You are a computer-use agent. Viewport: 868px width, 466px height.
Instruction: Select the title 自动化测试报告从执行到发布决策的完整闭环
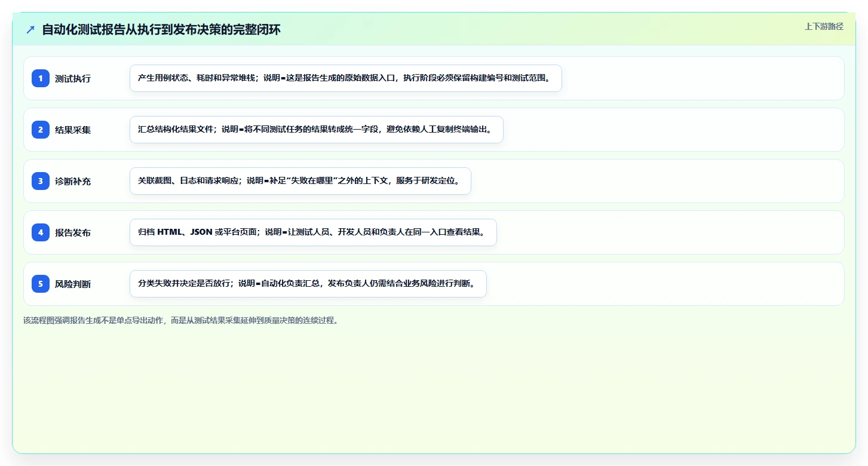tap(161, 29)
